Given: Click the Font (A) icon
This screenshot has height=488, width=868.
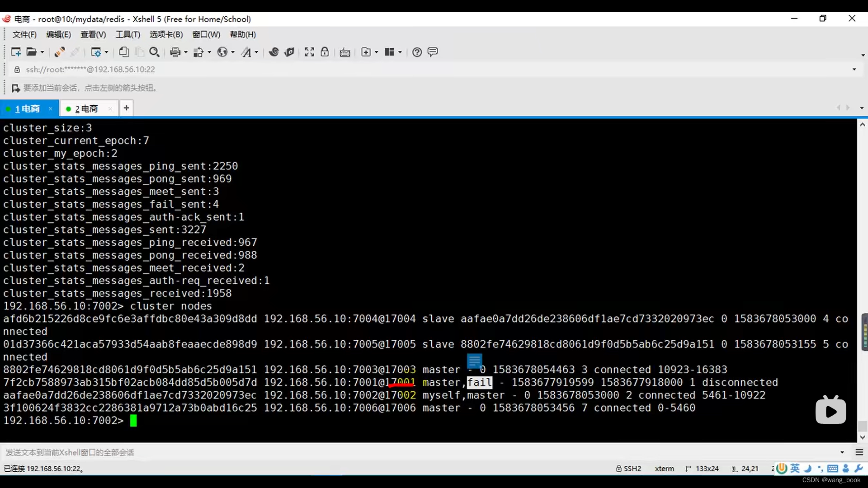Looking at the screenshot, I should (246, 52).
